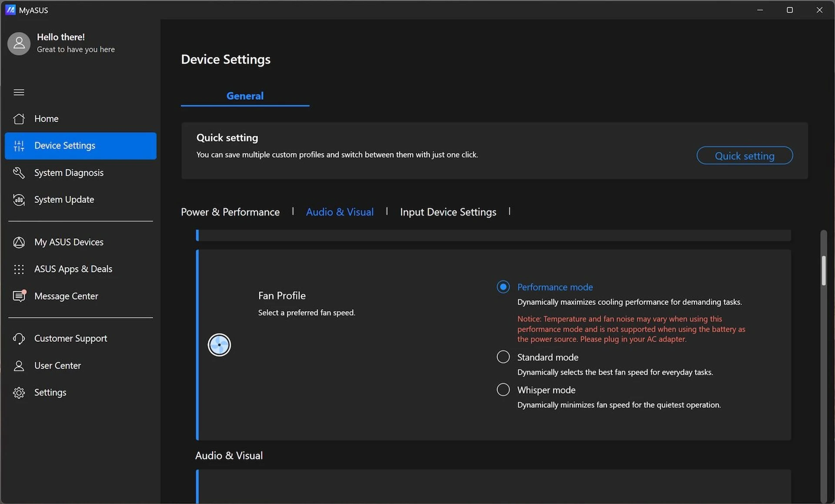Click the Fan Profile heading

pyautogui.click(x=282, y=296)
